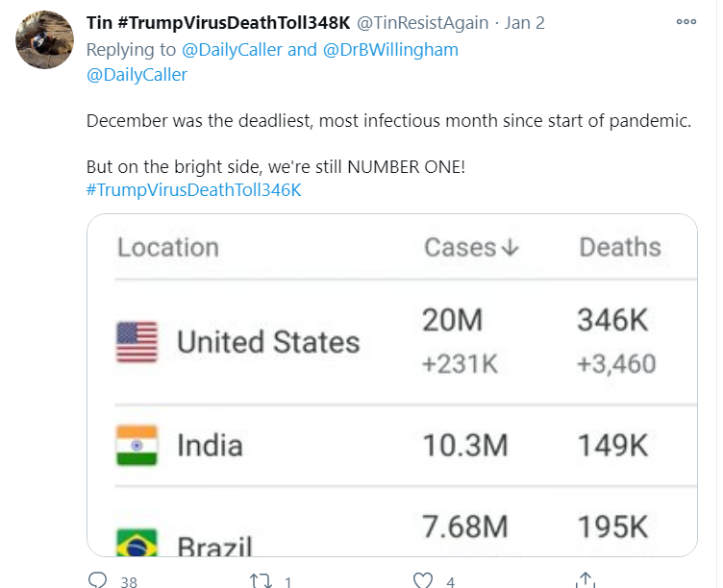Click the United States row label
The width and height of the screenshot is (723, 588).
268,342
